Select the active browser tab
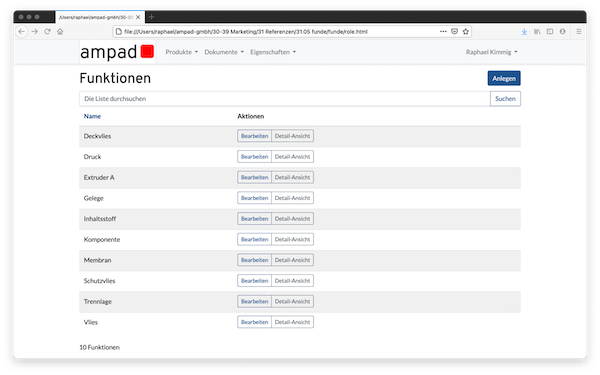Image resolution: width=600 pixels, height=375 pixels. 100,17
